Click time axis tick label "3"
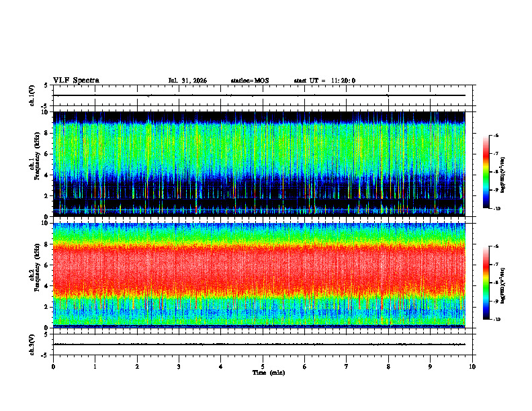Viewport: 532px width, 411px height. tap(179, 367)
